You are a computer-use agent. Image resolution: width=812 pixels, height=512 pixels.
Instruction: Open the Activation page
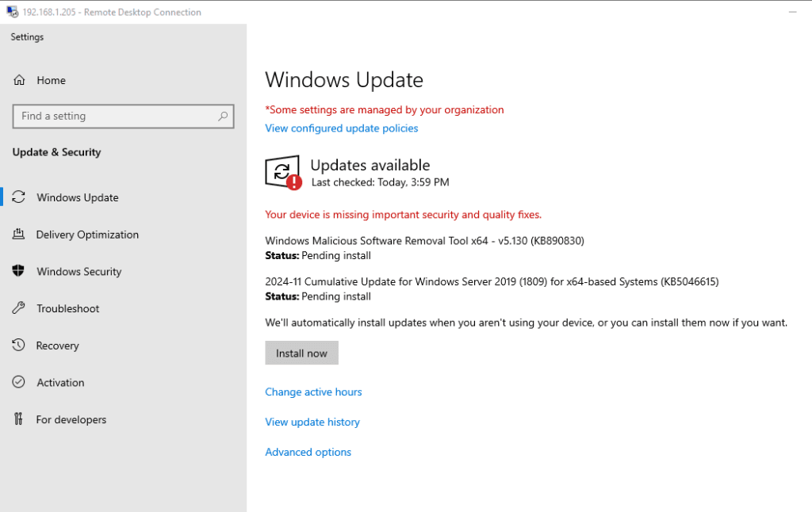60,383
